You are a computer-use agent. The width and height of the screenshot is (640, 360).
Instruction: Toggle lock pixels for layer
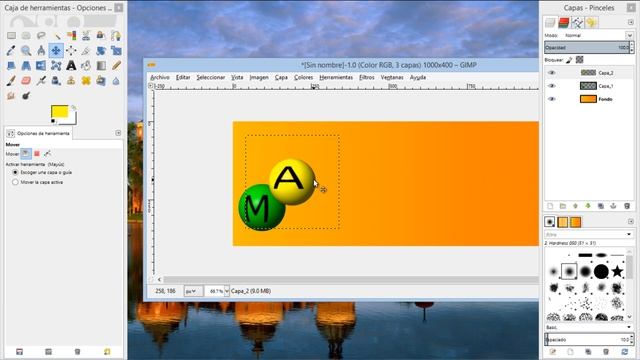coord(569,60)
